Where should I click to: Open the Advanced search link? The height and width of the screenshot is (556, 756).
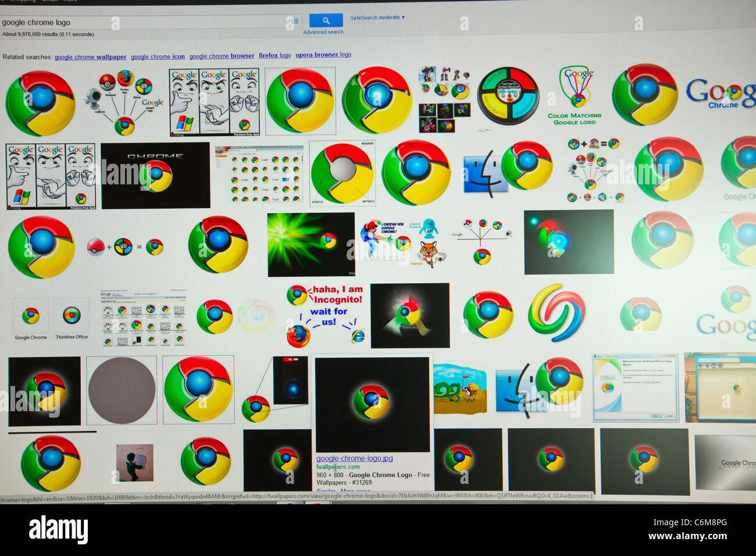pyautogui.click(x=323, y=32)
